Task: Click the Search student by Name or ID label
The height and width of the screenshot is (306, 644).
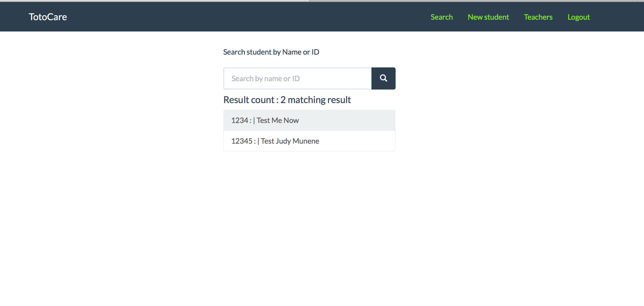Action: pos(271,52)
